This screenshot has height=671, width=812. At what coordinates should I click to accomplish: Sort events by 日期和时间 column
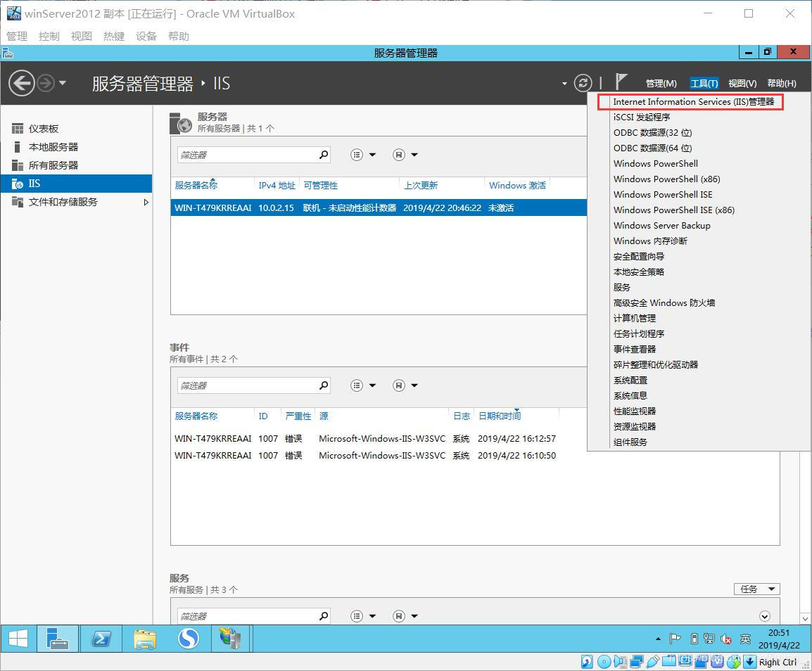coord(499,416)
